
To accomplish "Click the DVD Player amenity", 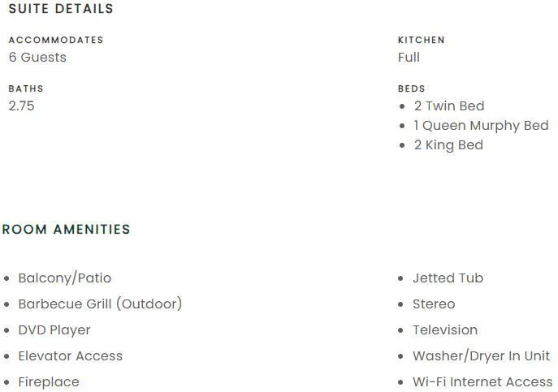I will click(54, 330).
